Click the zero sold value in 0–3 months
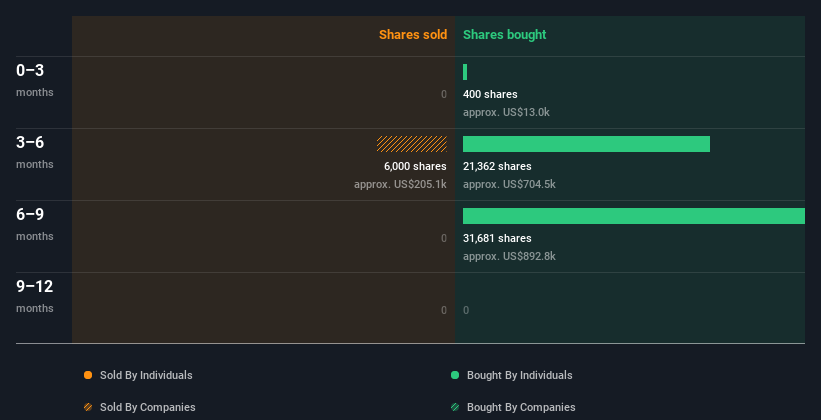This screenshot has height=420, width=821. [443, 94]
